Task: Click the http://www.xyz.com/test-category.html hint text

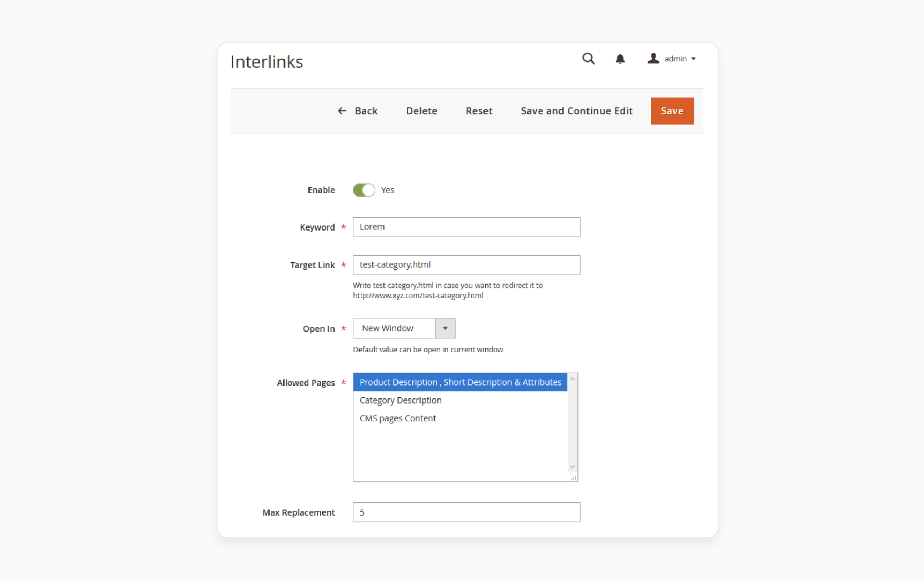Action: (418, 295)
